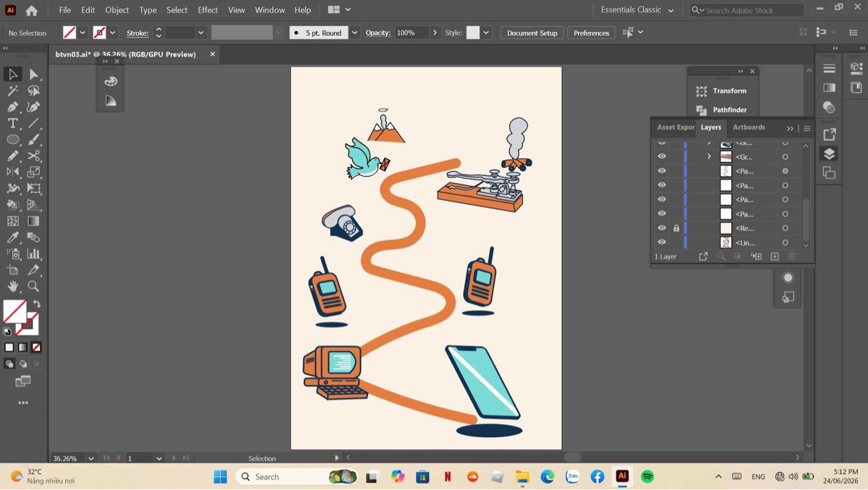Viewport: 868px width, 490px height.
Task: Open Spotify from the taskbar
Action: pyautogui.click(x=647, y=476)
